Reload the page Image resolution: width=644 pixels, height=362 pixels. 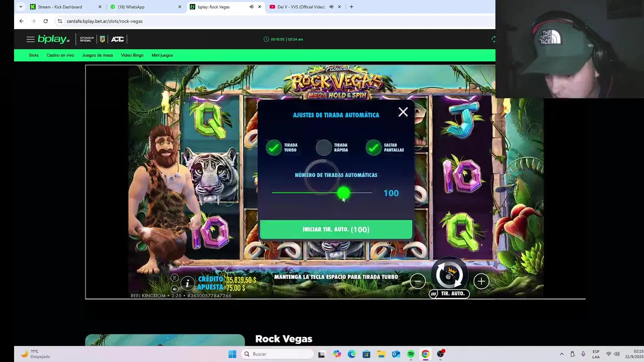click(x=45, y=21)
